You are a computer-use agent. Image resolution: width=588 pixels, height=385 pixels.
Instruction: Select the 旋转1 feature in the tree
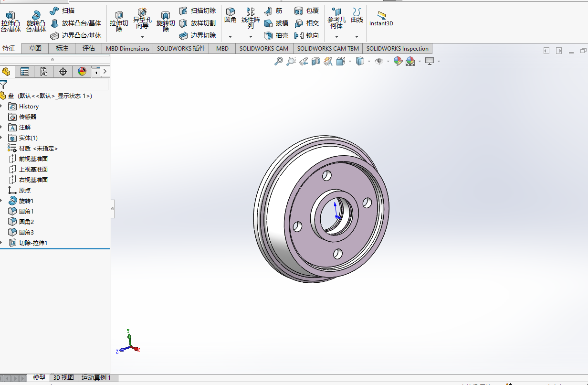coord(26,201)
